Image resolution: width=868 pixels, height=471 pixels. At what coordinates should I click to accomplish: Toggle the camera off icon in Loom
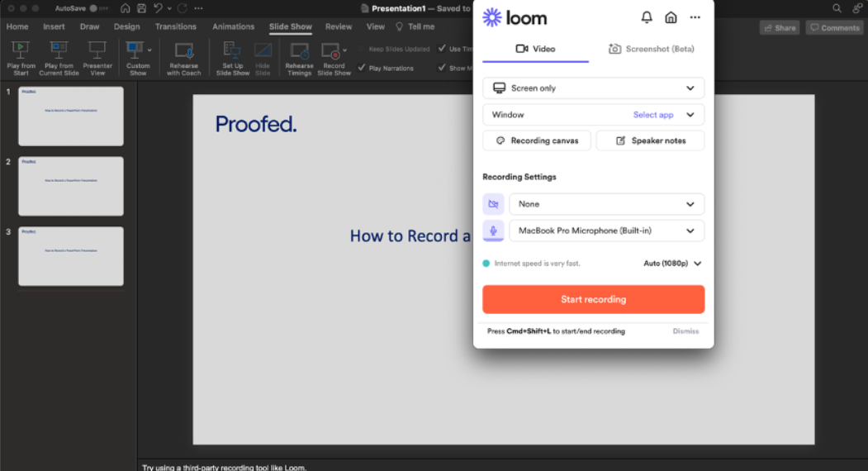(493, 204)
